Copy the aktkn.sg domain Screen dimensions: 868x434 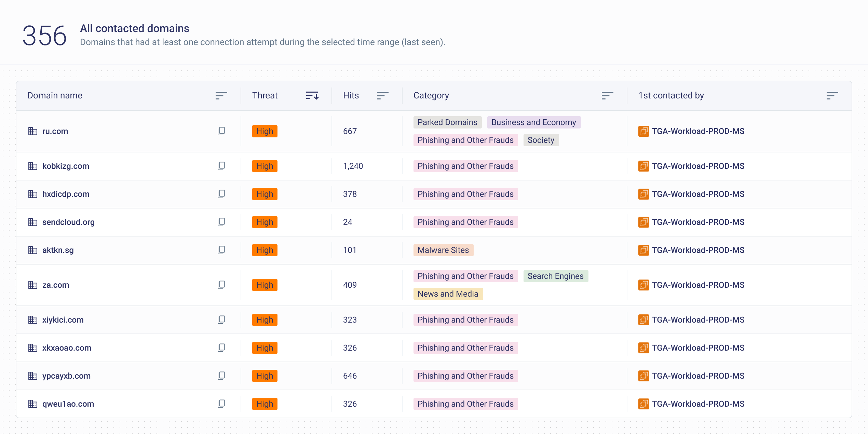pos(221,250)
